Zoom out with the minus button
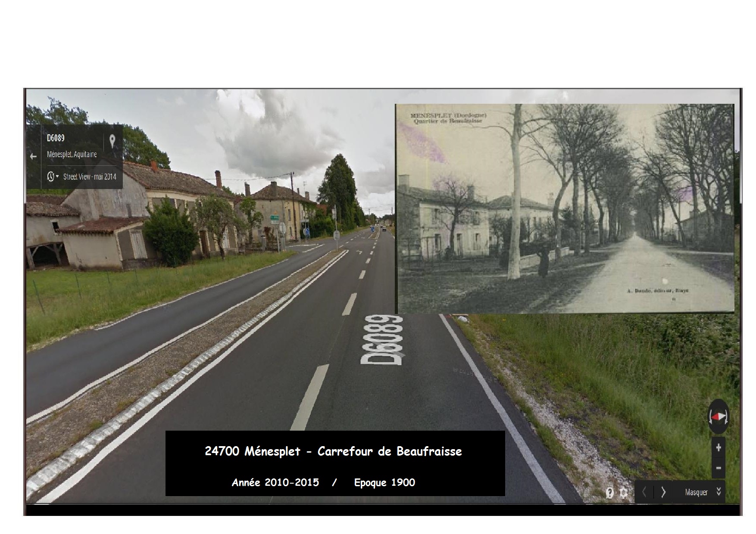756x534 pixels. [x=718, y=468]
